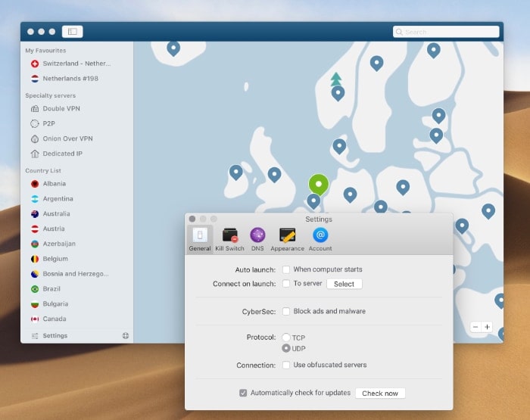This screenshot has height=420, width=530.
Task: Click the P2P specialty server icon
Action: [x=35, y=123]
